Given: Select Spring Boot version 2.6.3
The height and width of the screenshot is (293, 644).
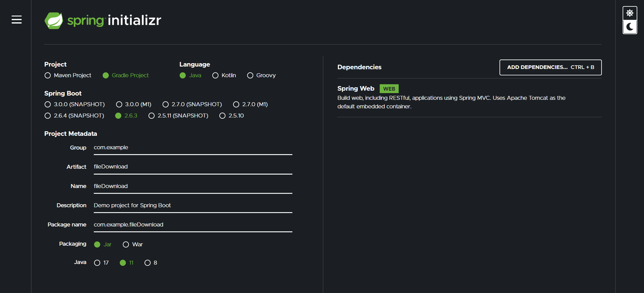Looking at the screenshot, I should tap(126, 115).
